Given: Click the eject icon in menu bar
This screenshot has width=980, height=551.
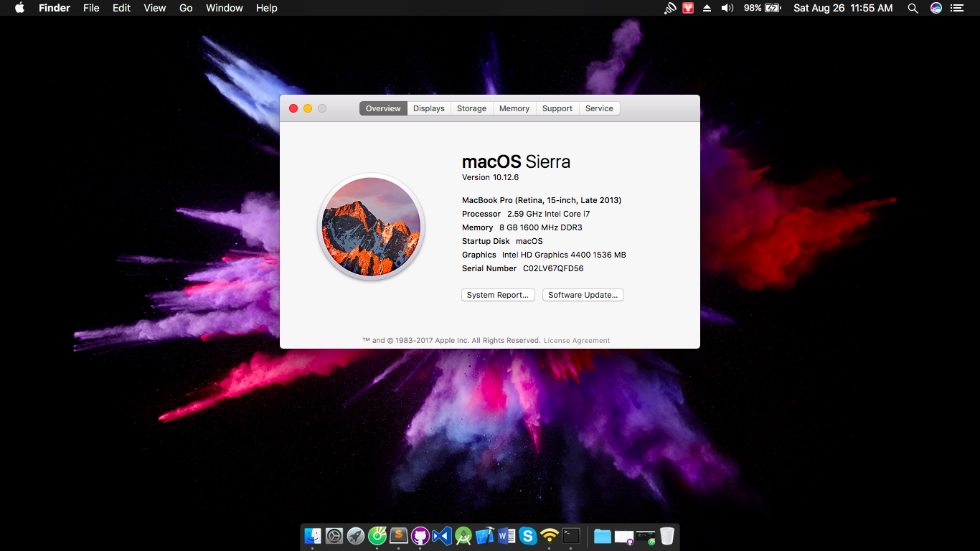Looking at the screenshot, I should point(707,8).
